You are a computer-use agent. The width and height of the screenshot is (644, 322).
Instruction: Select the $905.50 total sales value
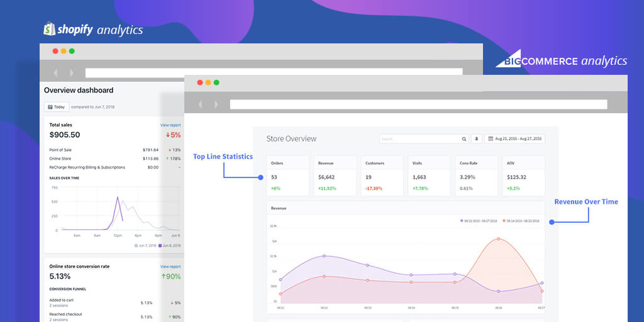65,135
